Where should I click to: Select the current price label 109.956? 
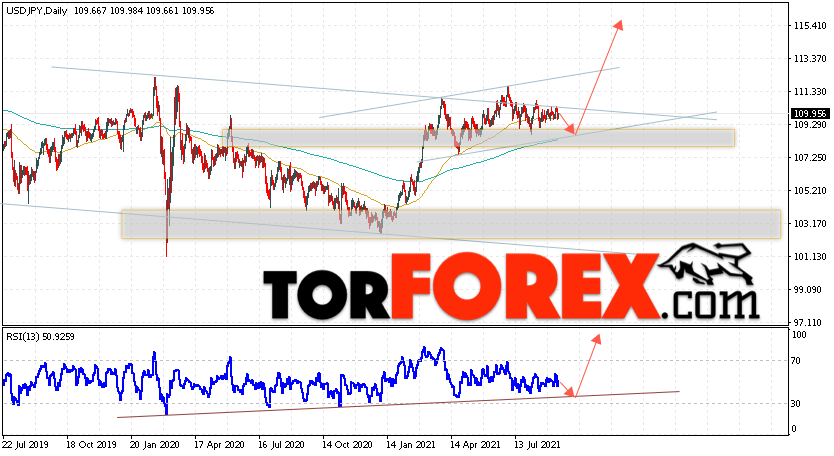pos(810,113)
